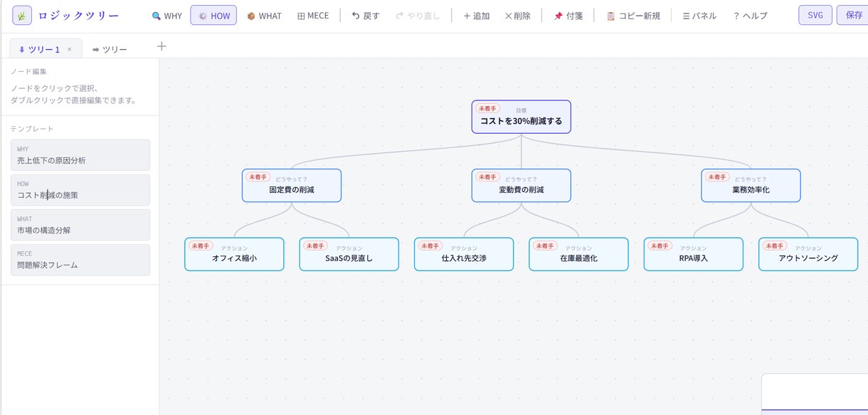This screenshot has width=868, height=415.
Task: Undo with the 戻す button
Action: [x=366, y=16]
